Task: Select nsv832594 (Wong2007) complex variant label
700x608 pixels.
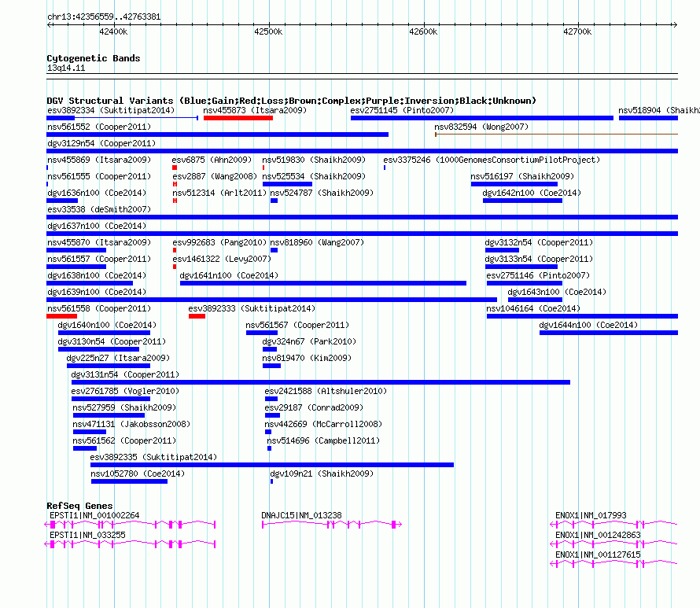Action: (x=481, y=127)
